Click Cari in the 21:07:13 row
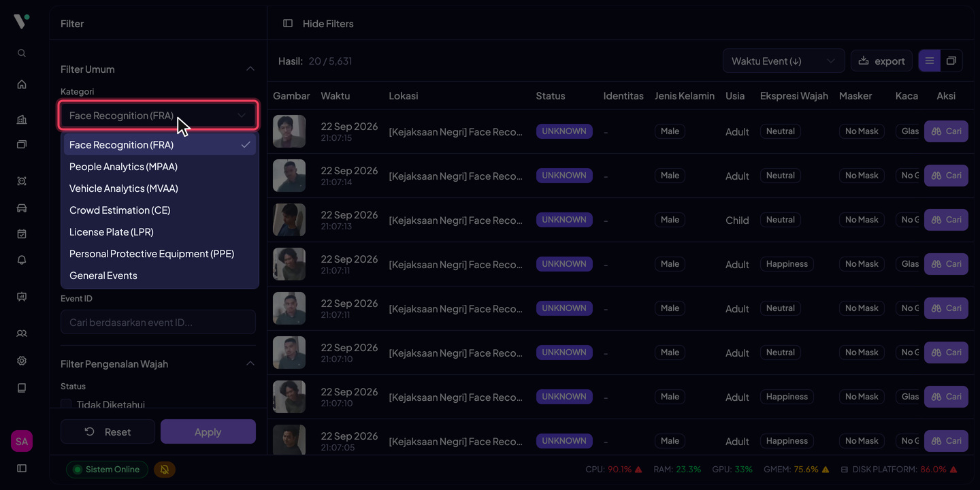This screenshot has width=980, height=490. (946, 220)
